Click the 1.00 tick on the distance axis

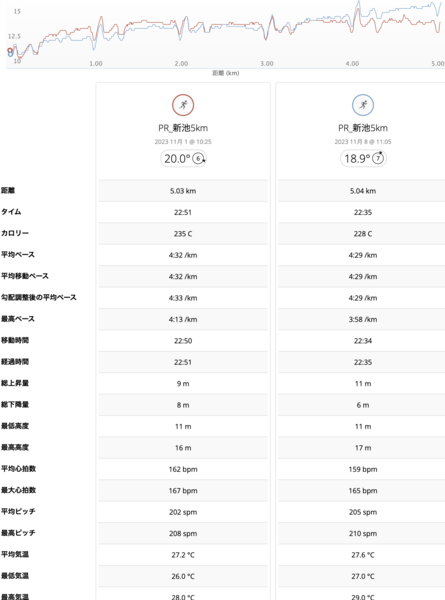point(96,64)
